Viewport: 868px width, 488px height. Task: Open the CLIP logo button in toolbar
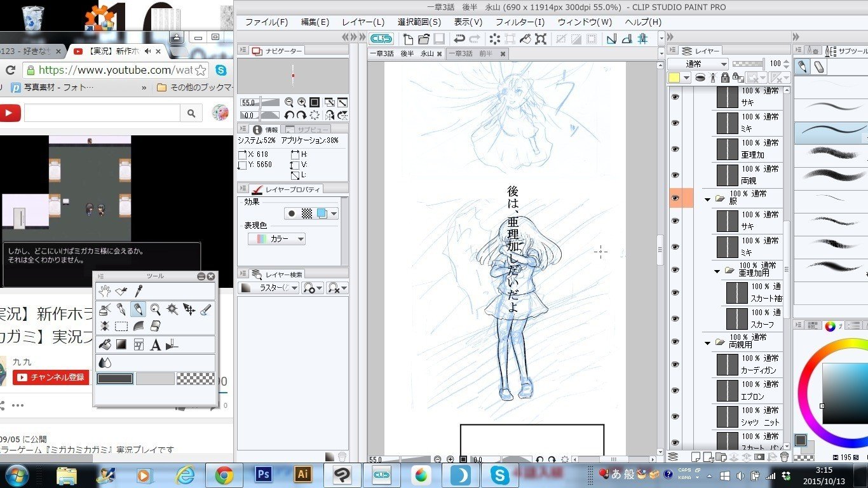pyautogui.click(x=381, y=39)
